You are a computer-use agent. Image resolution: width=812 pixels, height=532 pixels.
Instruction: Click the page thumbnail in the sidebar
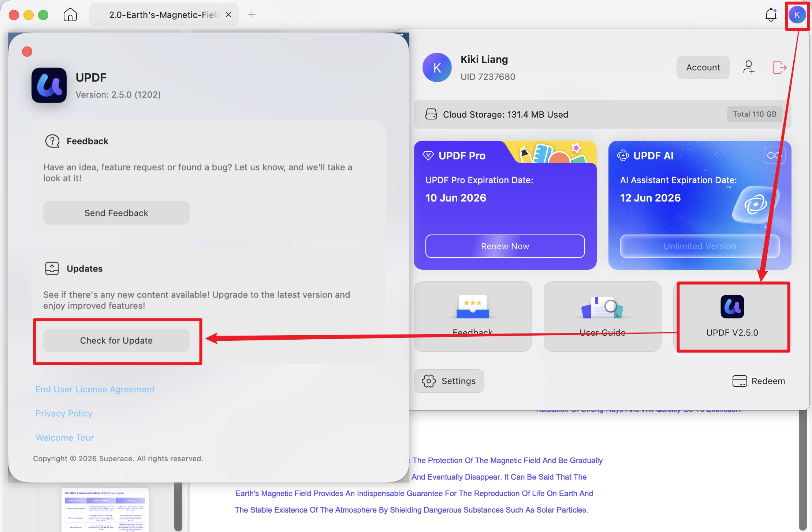(105, 510)
